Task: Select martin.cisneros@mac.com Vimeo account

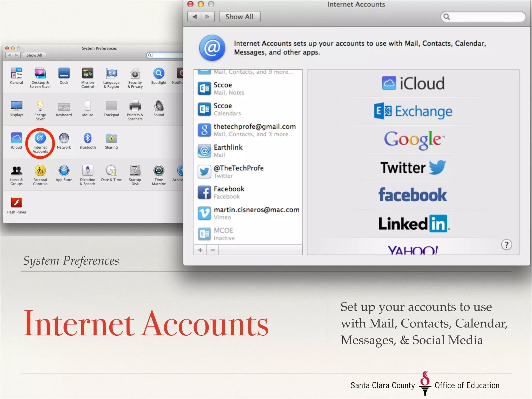Action: (248, 213)
